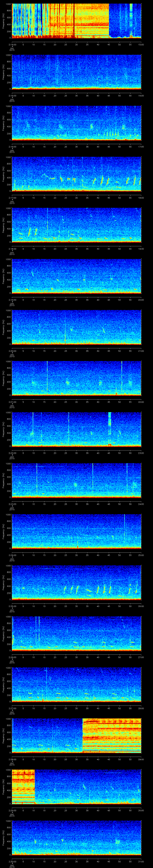Select the 25:00 end time label

pyautogui.click(x=141, y=555)
